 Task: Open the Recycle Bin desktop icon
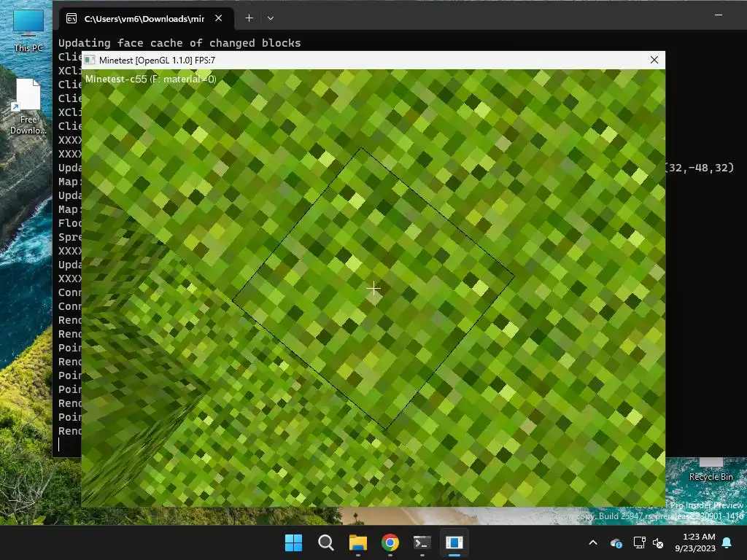pos(711,470)
